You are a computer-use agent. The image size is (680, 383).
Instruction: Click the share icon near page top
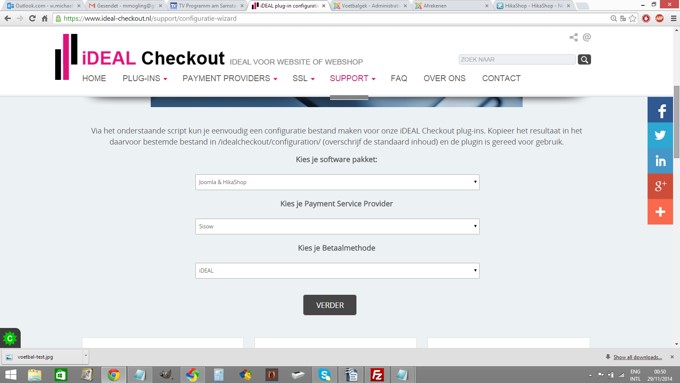[x=573, y=37]
